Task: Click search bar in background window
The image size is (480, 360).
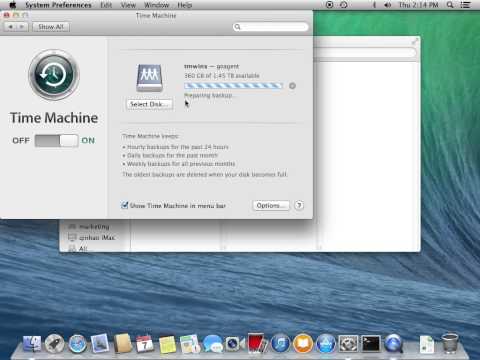Action: click(x=365, y=53)
